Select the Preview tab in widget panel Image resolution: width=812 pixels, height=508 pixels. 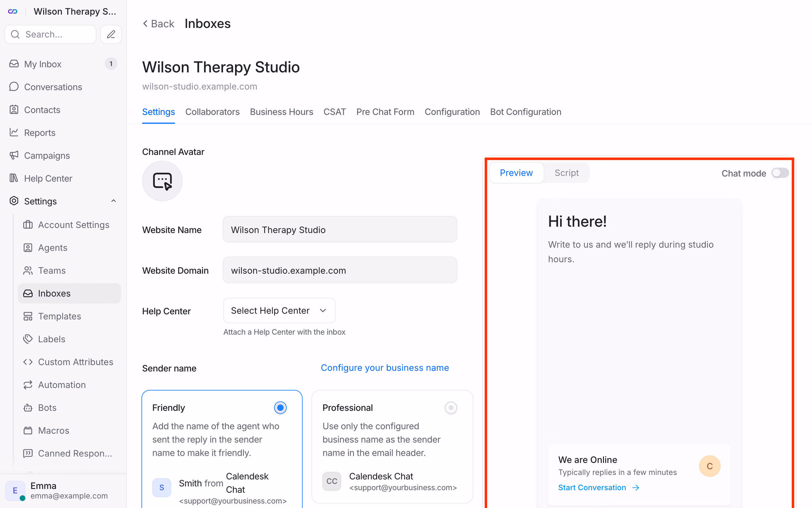point(516,173)
